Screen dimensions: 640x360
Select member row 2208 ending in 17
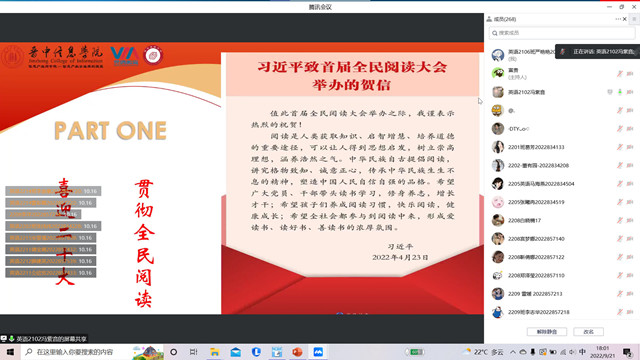(x=562, y=220)
